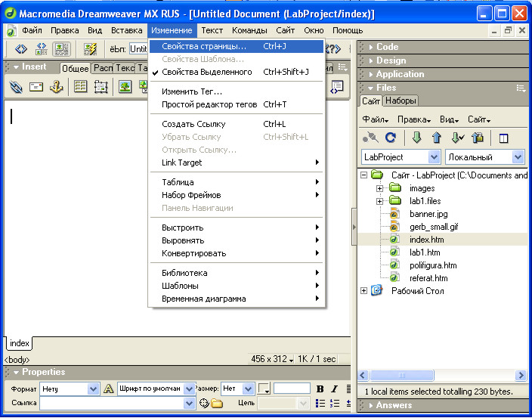Toggle Свойства Выделенного checked menu item
532x418 pixels.
click(237, 72)
